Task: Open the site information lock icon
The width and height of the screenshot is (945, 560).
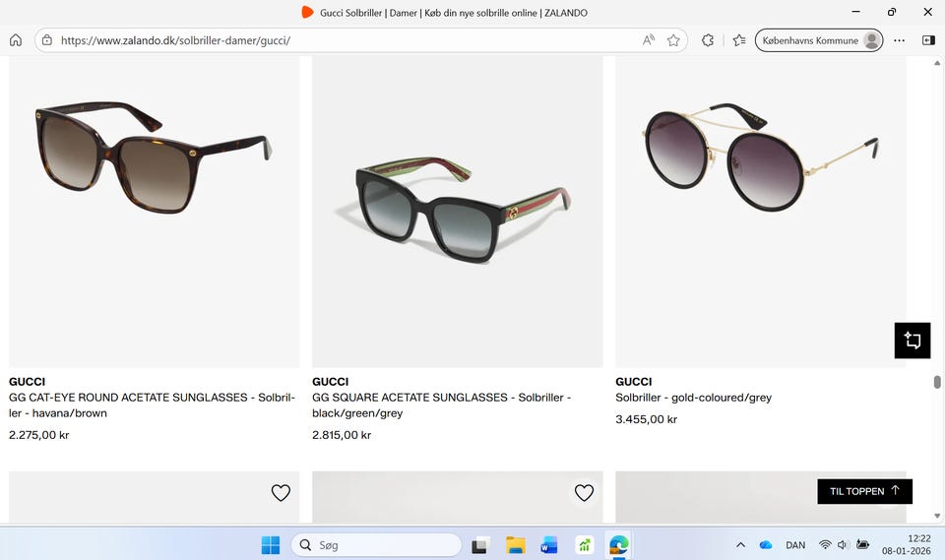Action: (x=47, y=40)
